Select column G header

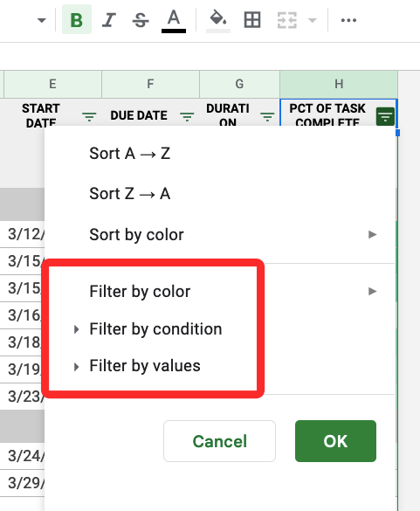click(239, 84)
